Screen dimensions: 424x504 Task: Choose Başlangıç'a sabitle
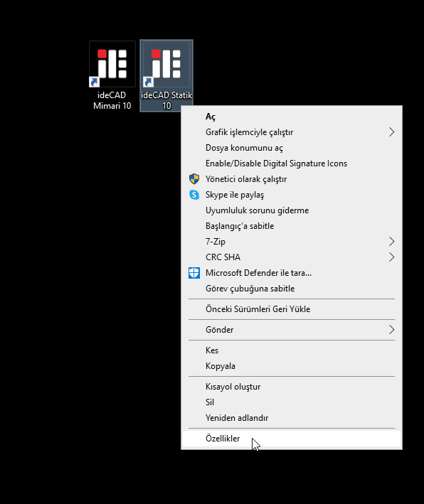tap(292, 226)
